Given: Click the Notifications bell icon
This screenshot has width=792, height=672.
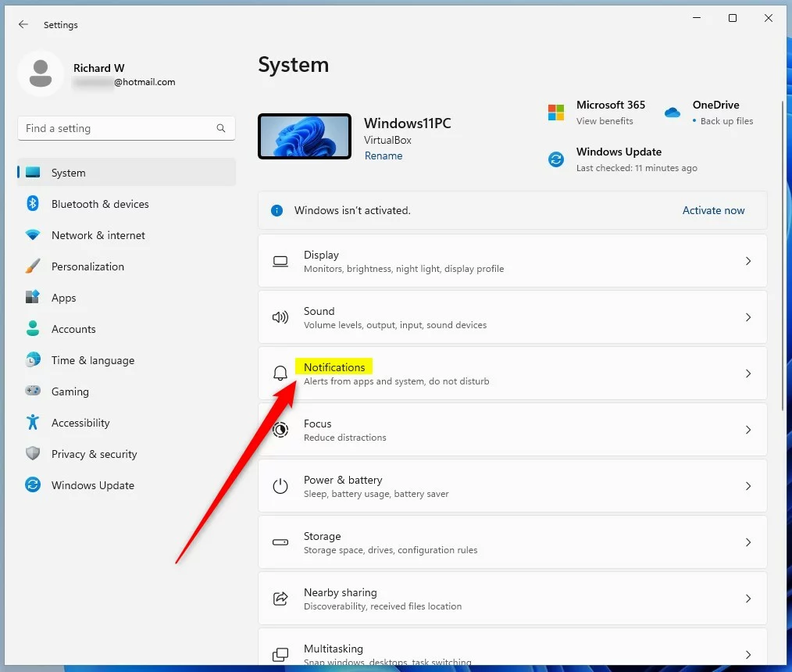Looking at the screenshot, I should [280, 374].
